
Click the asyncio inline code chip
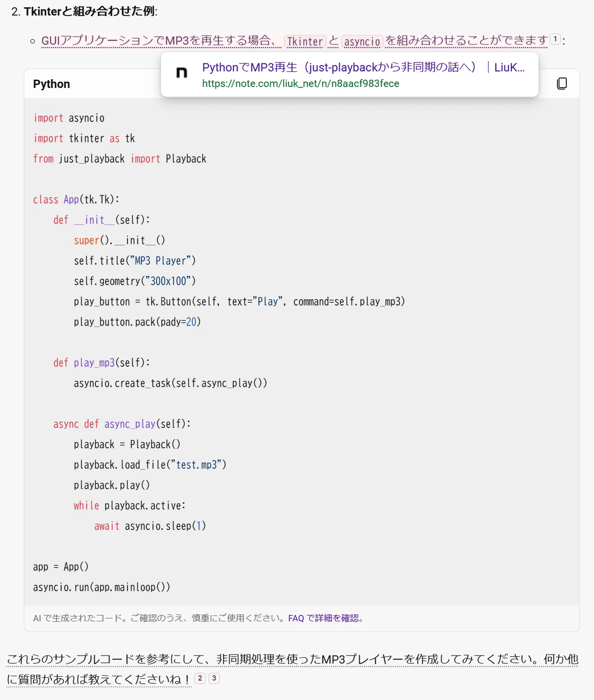(x=362, y=42)
